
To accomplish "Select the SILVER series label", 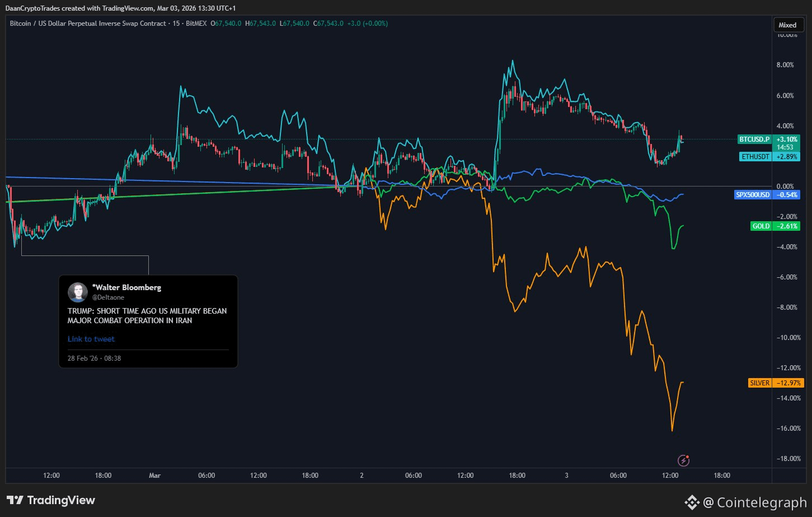I will (759, 383).
